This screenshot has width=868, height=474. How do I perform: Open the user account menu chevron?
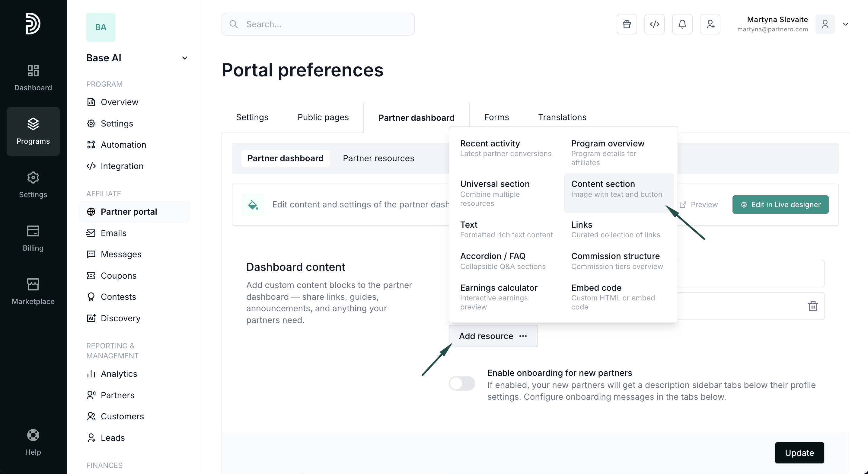tap(845, 24)
